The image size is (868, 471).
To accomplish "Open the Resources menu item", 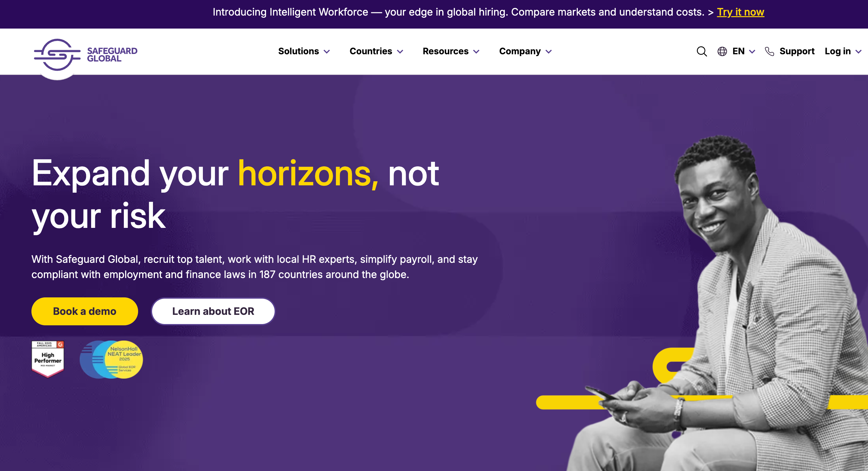I will [445, 51].
